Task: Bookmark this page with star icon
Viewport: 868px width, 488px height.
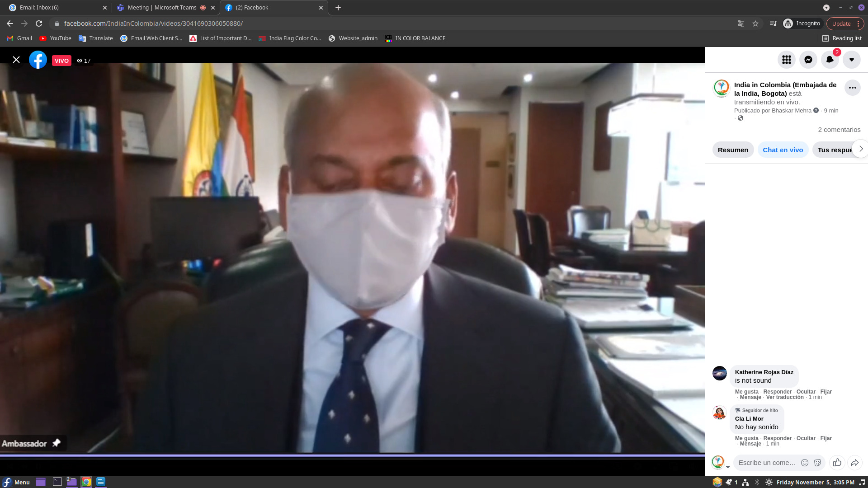Action: pyautogui.click(x=755, y=23)
